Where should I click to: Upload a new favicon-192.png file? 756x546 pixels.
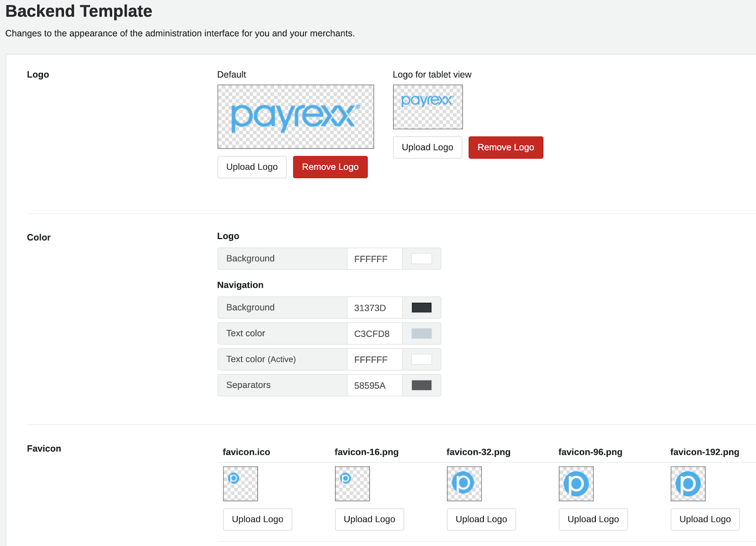click(705, 519)
